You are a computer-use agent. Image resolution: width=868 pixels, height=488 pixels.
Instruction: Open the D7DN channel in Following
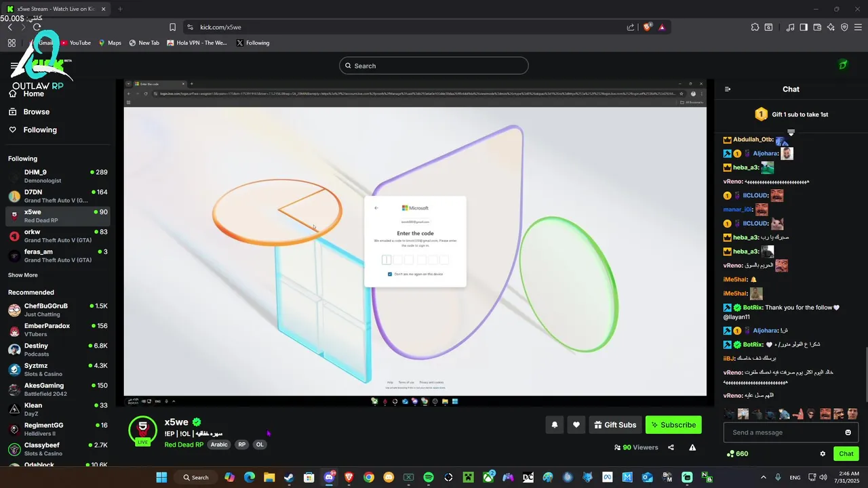[58, 196]
